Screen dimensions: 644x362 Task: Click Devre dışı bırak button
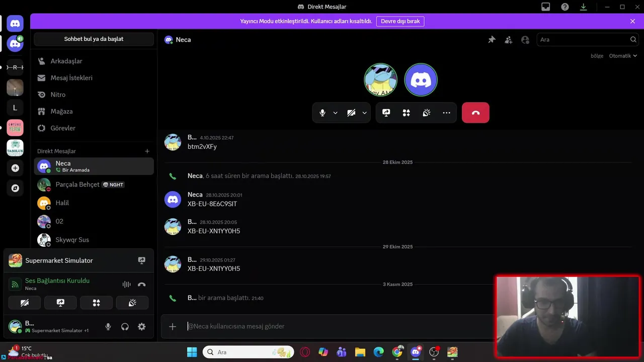(400, 21)
